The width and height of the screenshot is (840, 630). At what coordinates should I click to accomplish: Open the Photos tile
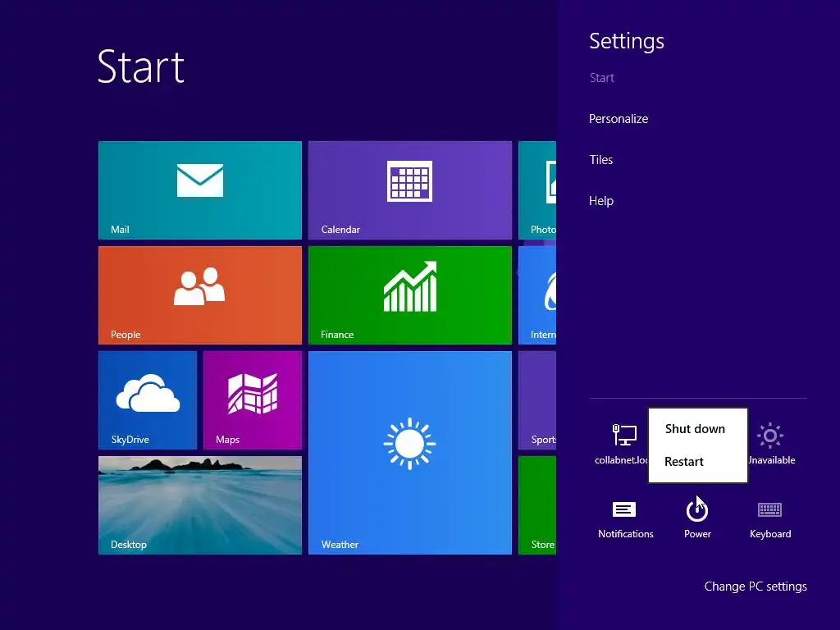pyautogui.click(x=537, y=190)
